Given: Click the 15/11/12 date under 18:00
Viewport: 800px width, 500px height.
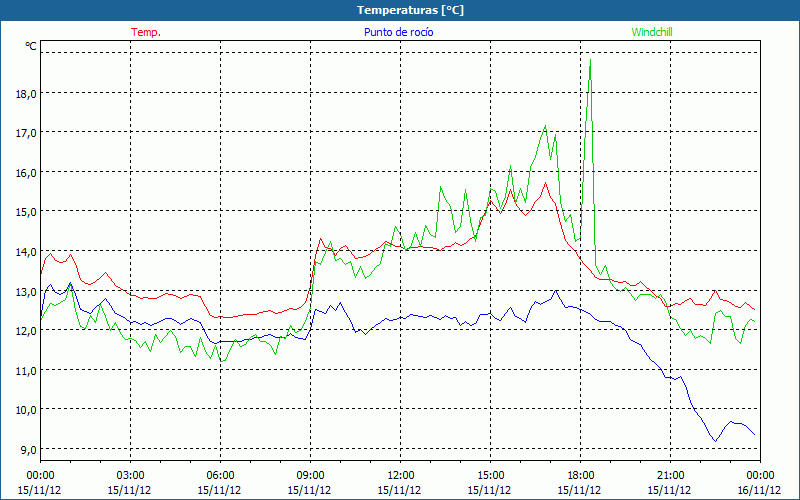Looking at the screenshot, I should click(579, 490).
